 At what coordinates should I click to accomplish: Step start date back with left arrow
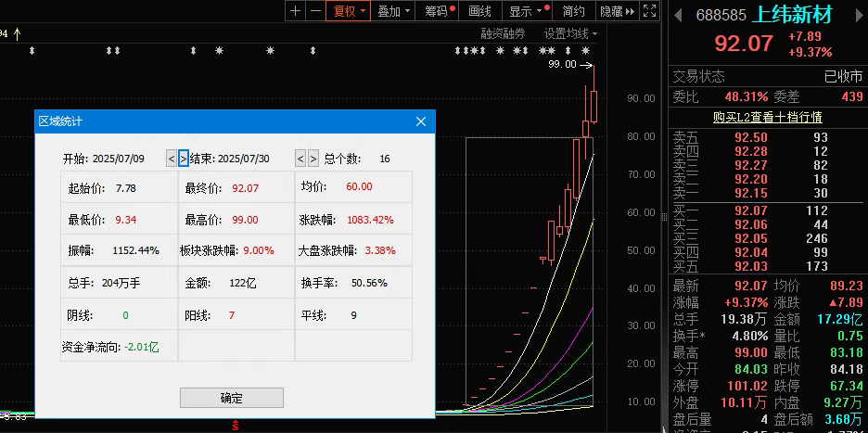[172, 159]
